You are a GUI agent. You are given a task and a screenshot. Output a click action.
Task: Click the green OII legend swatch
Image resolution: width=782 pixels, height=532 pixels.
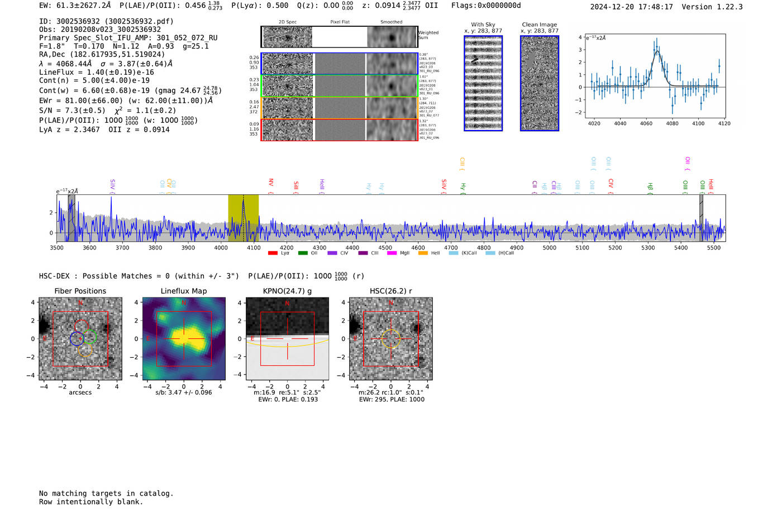tap(303, 253)
